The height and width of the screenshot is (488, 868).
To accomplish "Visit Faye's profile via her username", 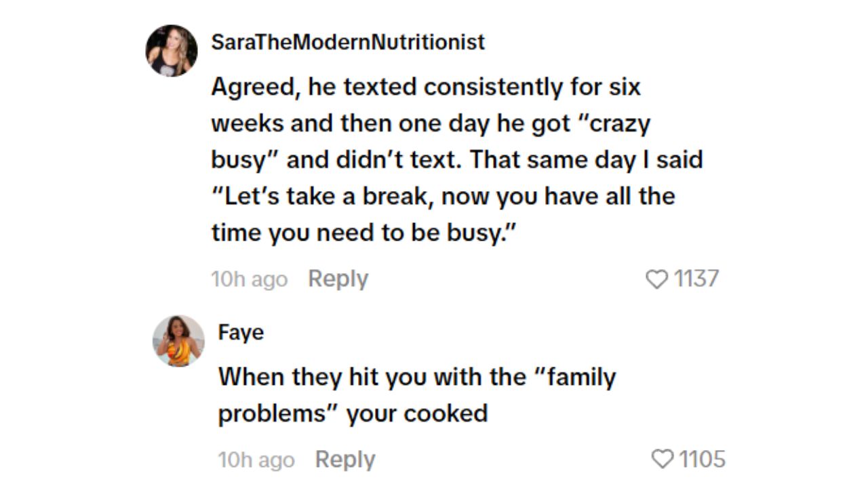I will 241,333.
